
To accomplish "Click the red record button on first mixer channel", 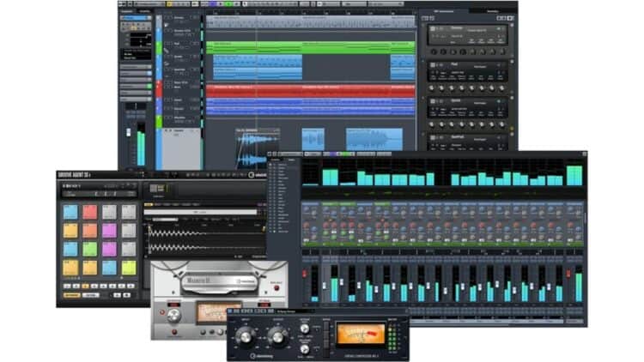I will point(305,274).
